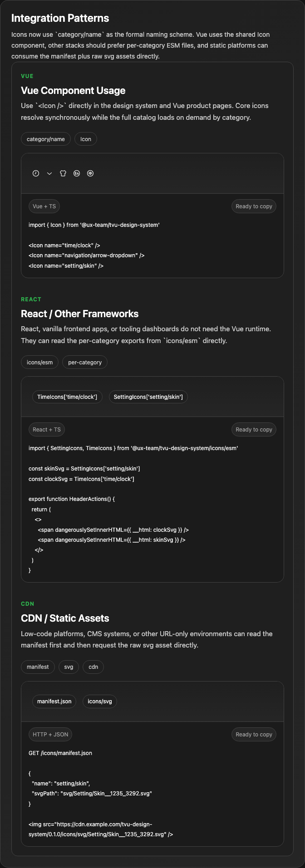Select the manifest.json chip
Screen dimensions: 305x868
(x=54, y=701)
